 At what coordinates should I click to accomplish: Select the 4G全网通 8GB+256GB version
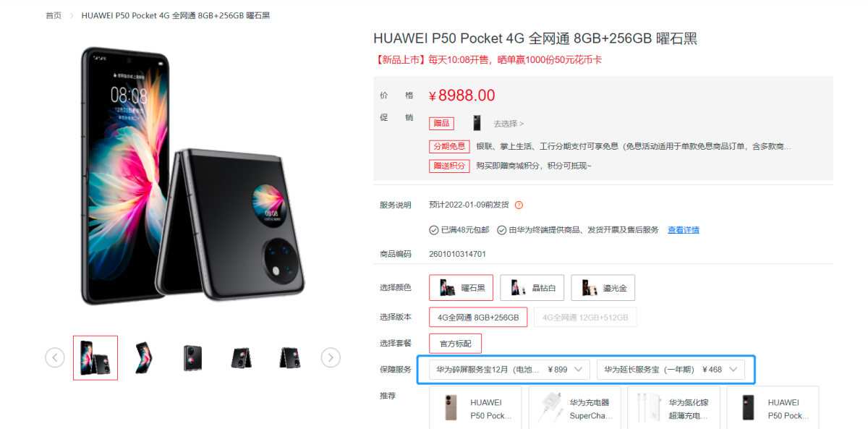(x=478, y=317)
